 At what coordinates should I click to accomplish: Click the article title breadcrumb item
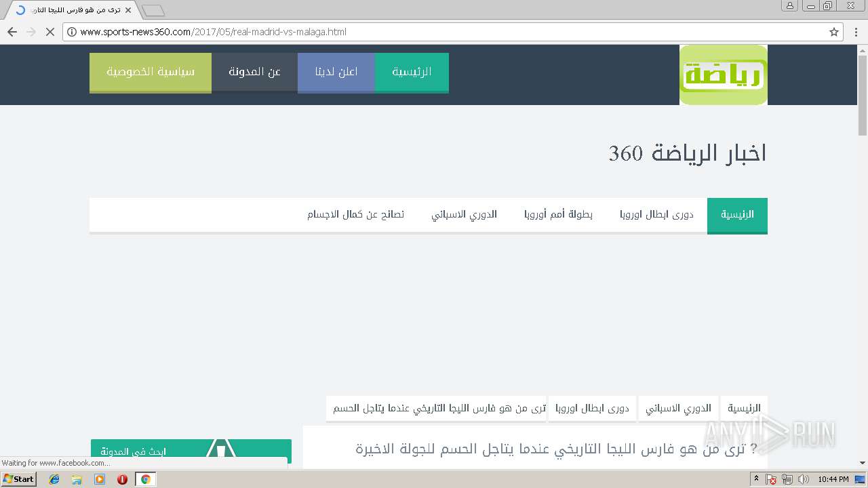(x=436, y=408)
